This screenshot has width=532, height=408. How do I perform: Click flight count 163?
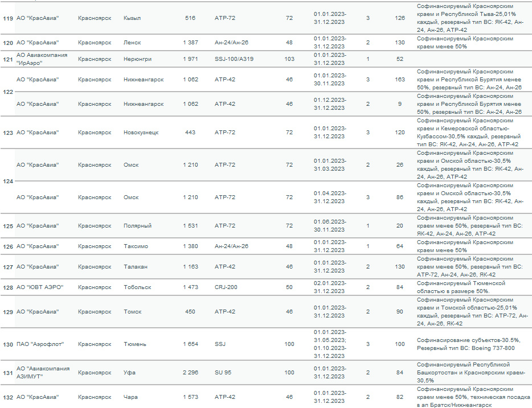400,80
